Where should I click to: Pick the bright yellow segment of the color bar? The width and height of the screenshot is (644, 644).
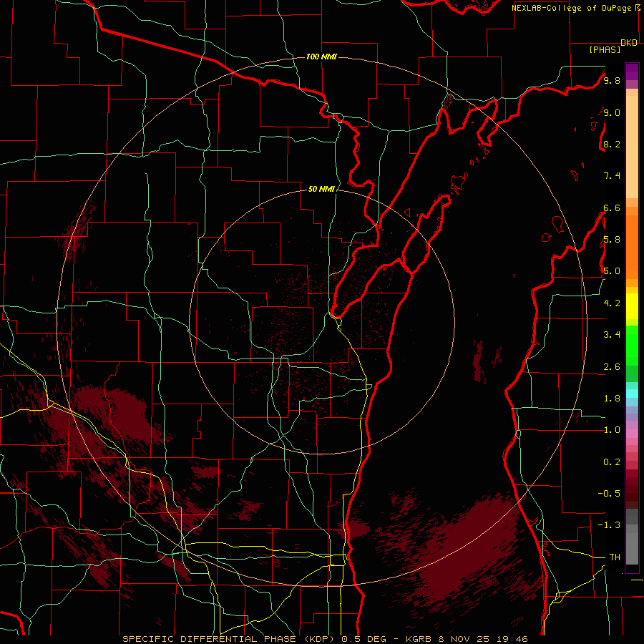632,306
